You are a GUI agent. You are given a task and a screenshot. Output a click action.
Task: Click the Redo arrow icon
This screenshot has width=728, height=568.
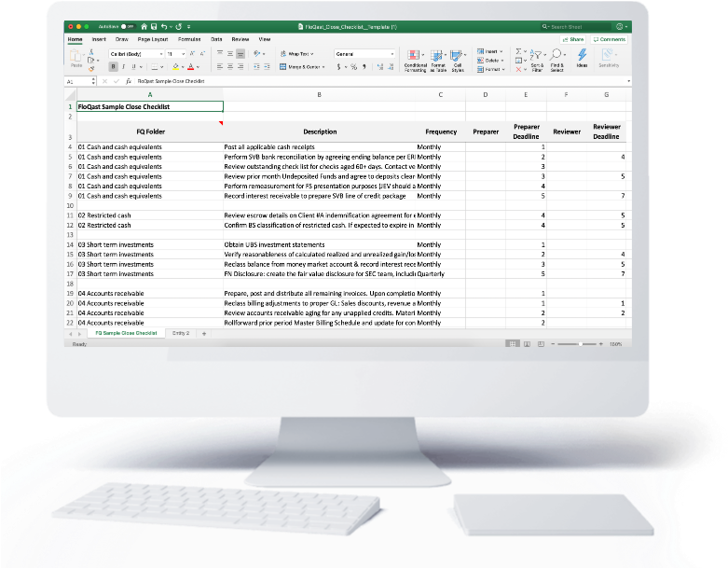point(179,26)
